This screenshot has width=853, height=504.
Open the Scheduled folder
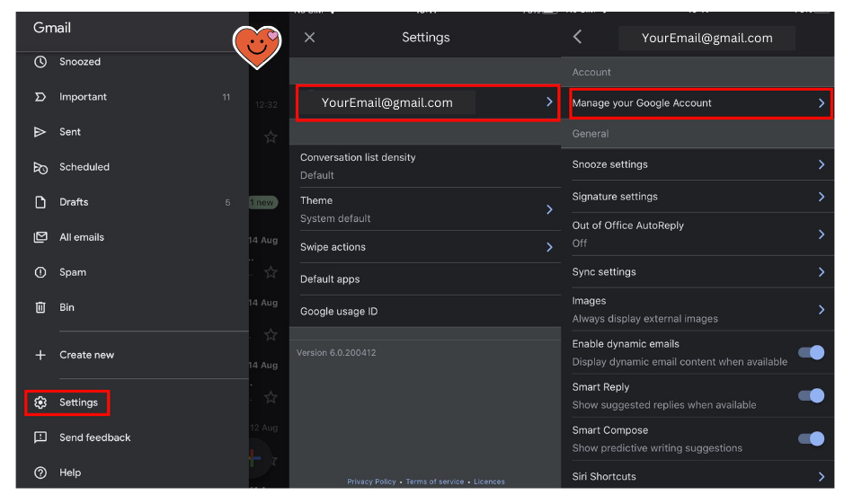[x=84, y=167]
